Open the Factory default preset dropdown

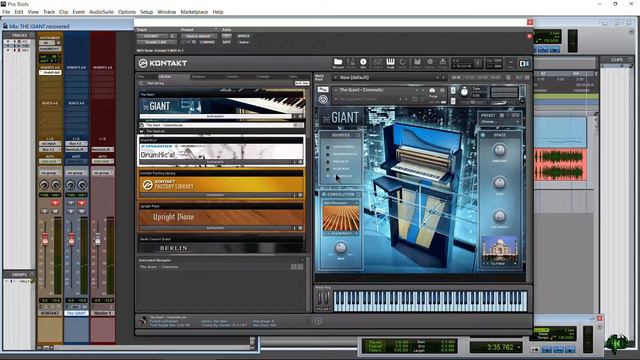pos(199,36)
